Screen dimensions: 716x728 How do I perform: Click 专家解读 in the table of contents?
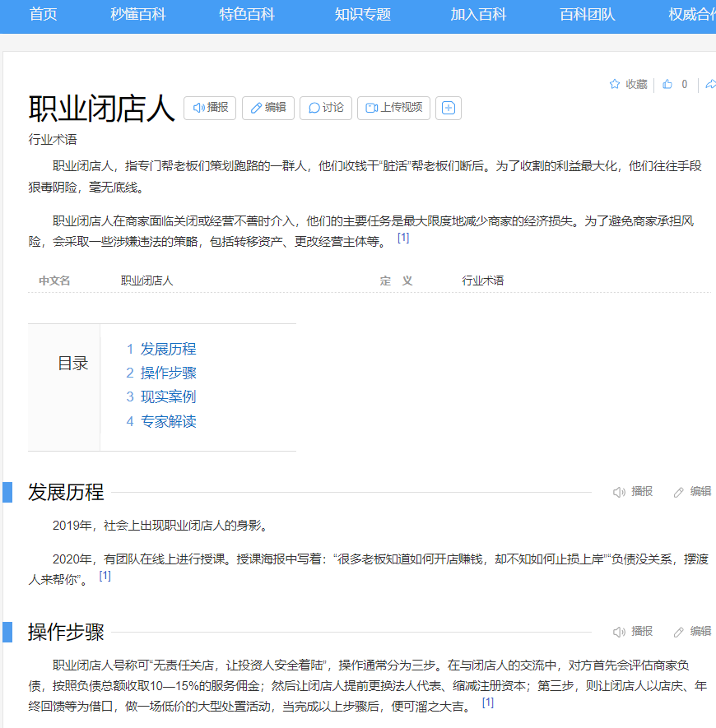(168, 421)
